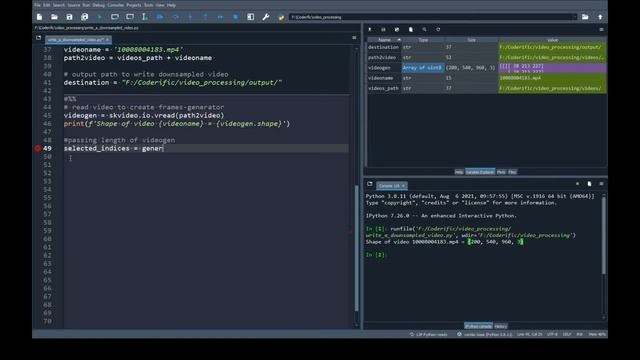Sort variables by the Name column header
Viewport: 640px width, 360px height.
[x=384, y=40]
